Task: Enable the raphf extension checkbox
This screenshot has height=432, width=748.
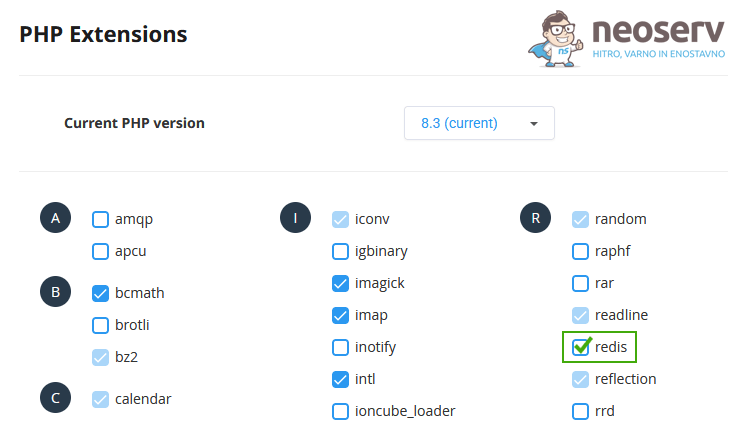Action: 580,251
